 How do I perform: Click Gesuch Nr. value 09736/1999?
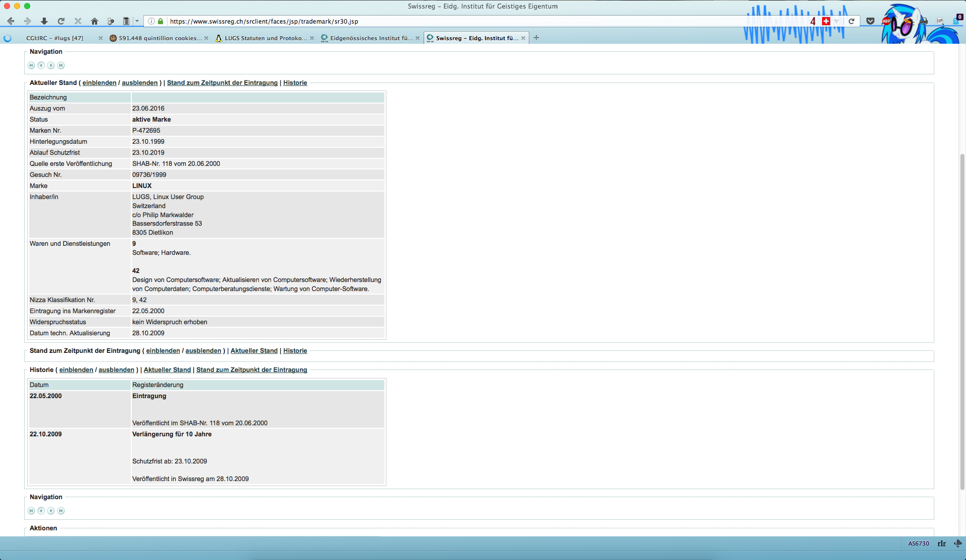coord(149,175)
